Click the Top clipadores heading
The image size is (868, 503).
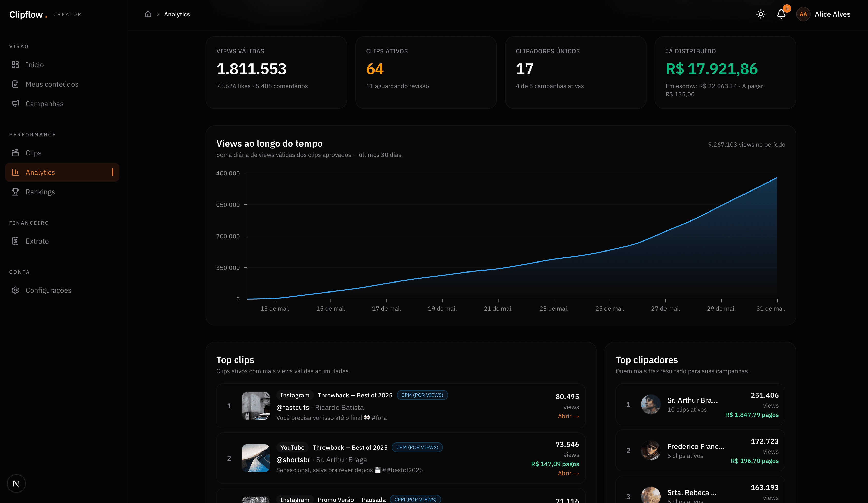(646, 360)
